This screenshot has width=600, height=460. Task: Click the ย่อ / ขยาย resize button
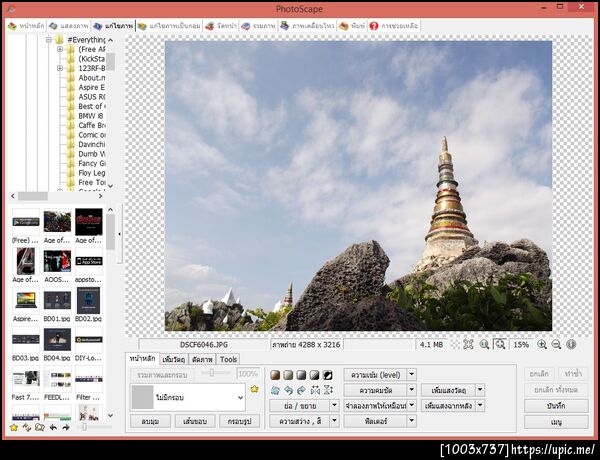tap(300, 405)
